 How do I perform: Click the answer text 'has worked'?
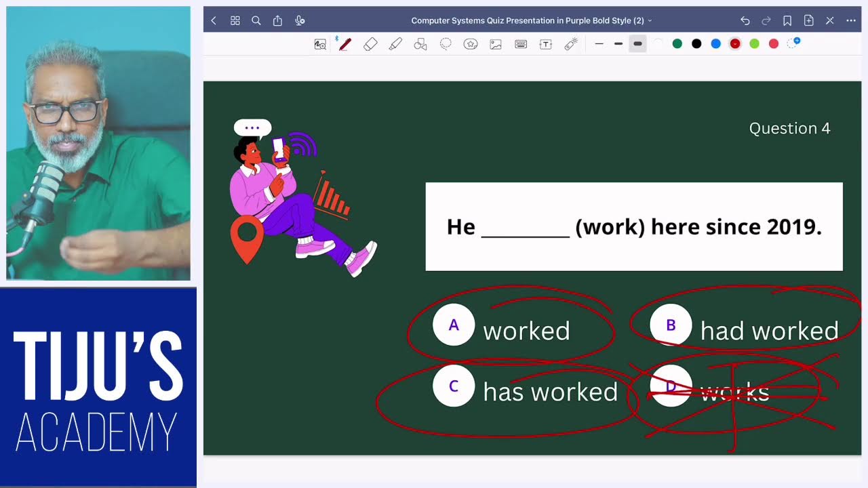550,392
